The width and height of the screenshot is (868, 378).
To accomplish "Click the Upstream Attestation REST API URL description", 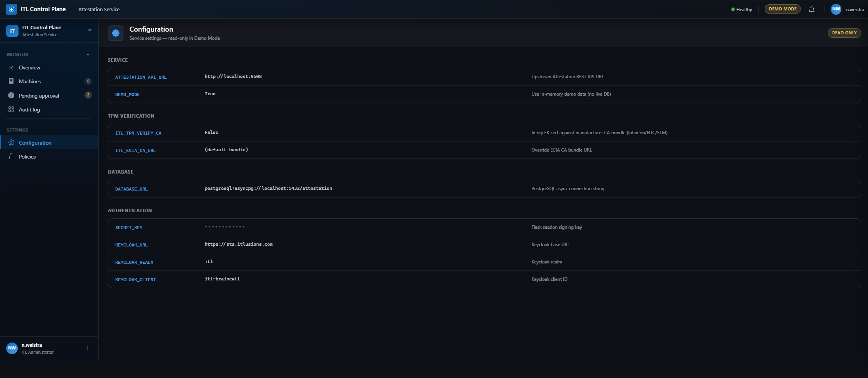I will tap(568, 77).
